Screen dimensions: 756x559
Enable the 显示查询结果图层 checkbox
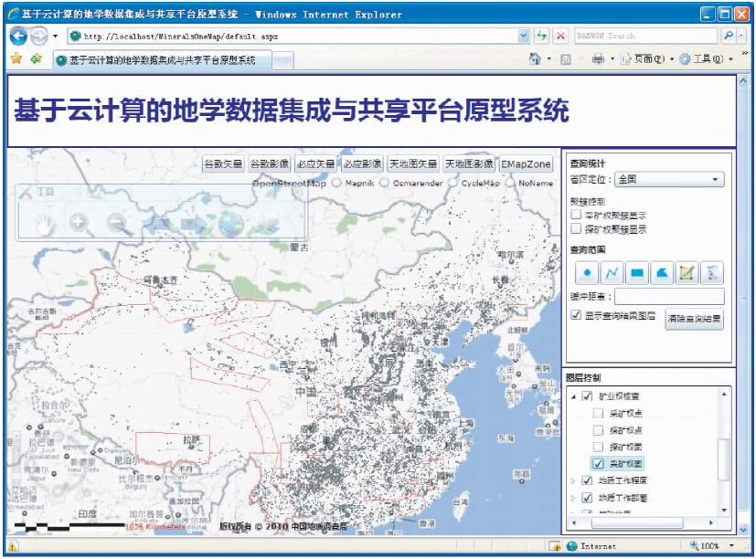tap(576, 315)
